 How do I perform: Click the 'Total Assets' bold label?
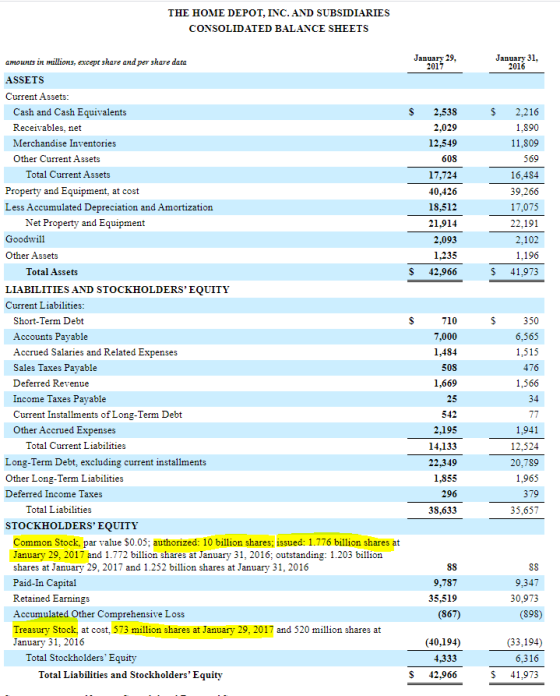(51, 272)
